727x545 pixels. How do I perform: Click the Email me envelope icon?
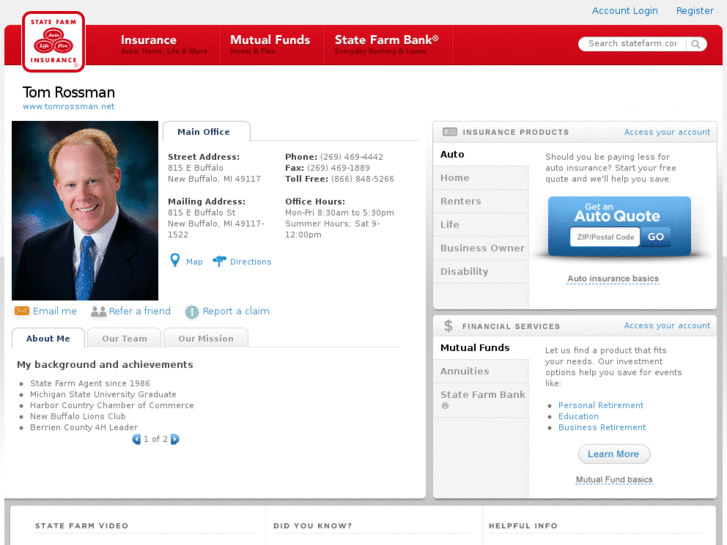(22, 311)
